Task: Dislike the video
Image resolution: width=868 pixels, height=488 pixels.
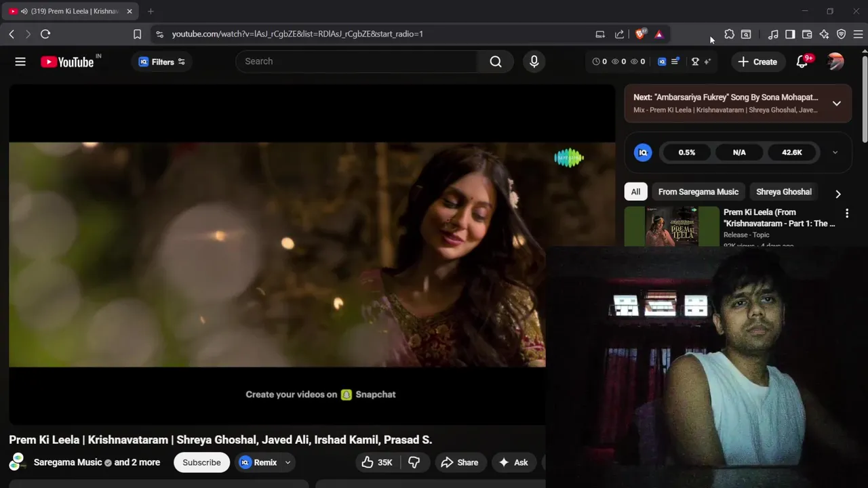Action: (x=414, y=462)
